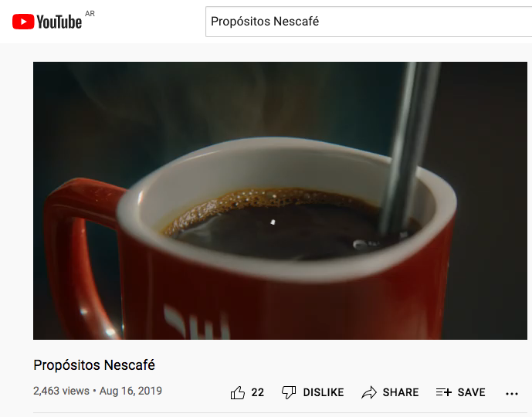Focus the search box containing Propósitos Nescafé
Image resolution: width=532 pixels, height=417 pixels.
363,22
